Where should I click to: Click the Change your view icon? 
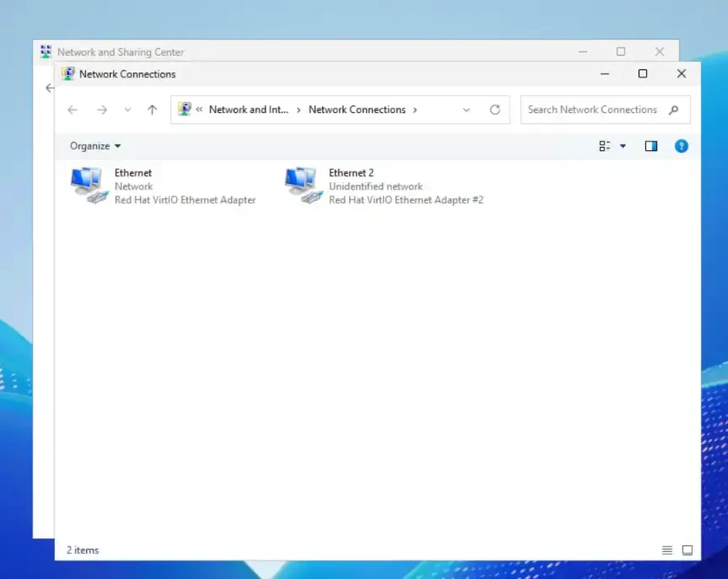click(x=605, y=146)
